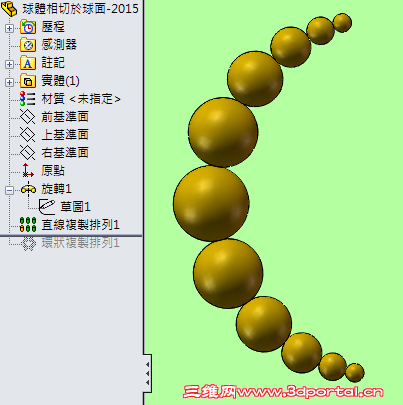
Task: Click the 材質 material icon
Action: 28,99
